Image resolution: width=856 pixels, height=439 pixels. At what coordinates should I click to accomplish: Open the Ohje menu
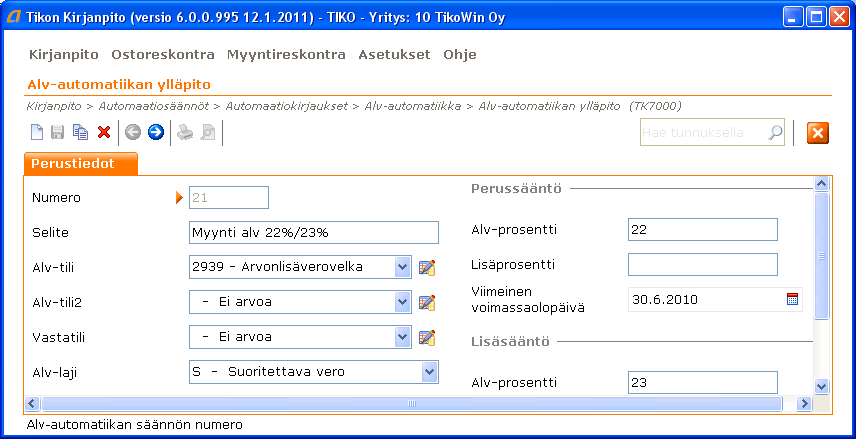460,55
